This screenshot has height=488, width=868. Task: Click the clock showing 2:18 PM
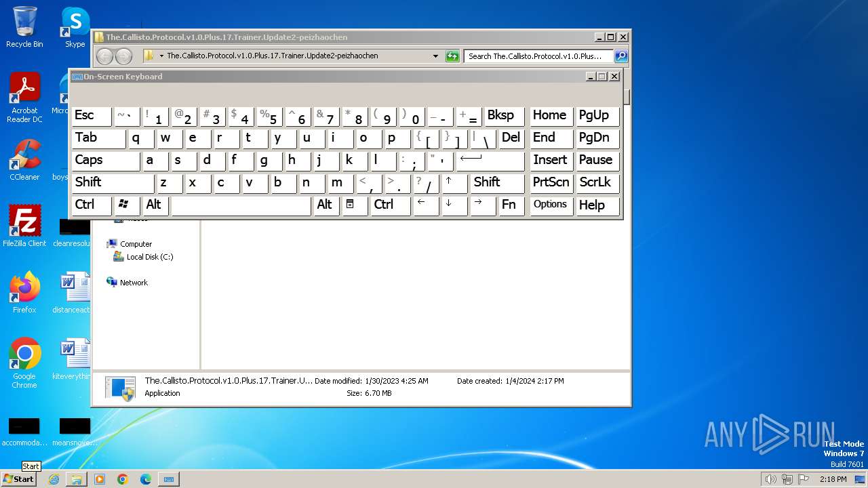pyautogui.click(x=833, y=479)
